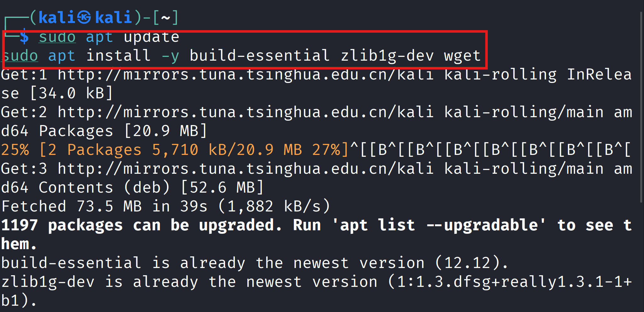The width and height of the screenshot is (644, 312).
Task: Click the '[52.6 MB]' Contents size text
Action: pyautogui.click(x=222, y=188)
